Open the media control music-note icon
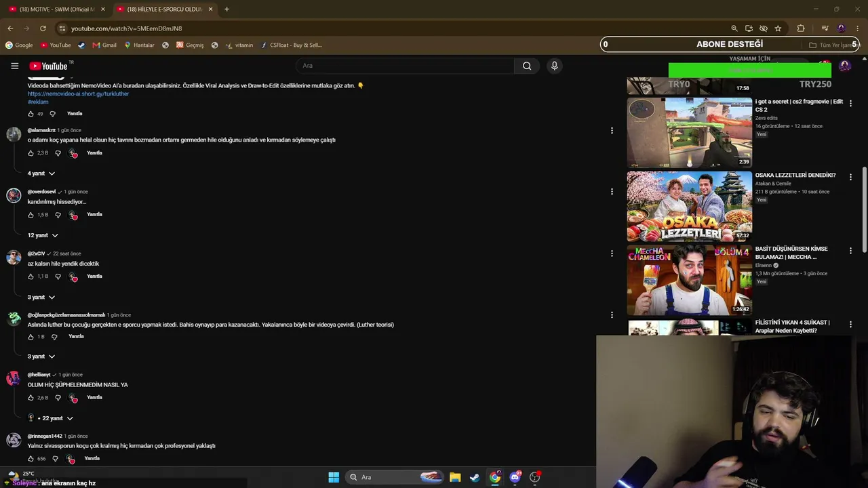This screenshot has height=488, width=868. pos(825,28)
